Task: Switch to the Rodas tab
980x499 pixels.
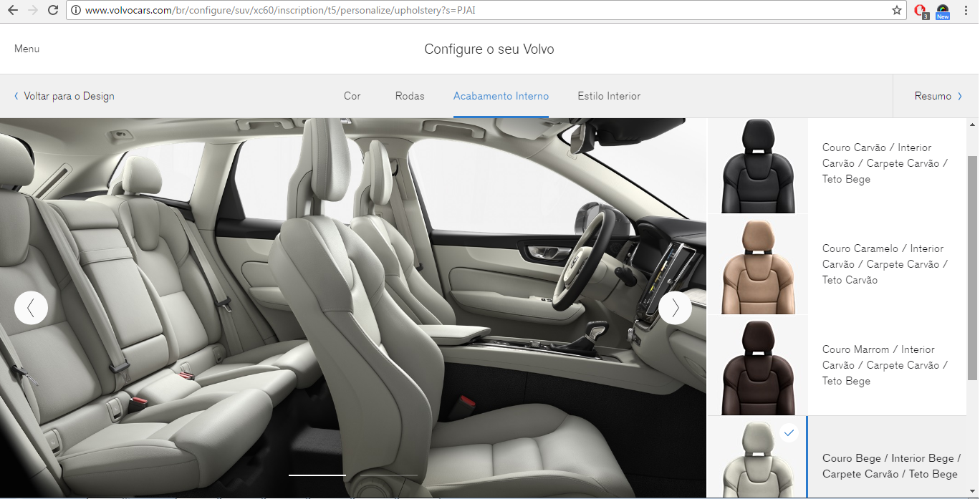Action: 410,96
